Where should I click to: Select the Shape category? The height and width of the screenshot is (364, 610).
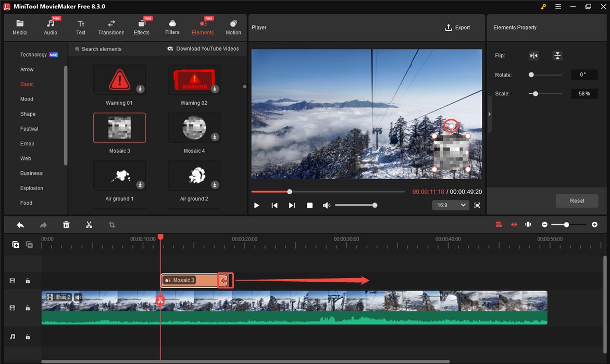click(x=28, y=114)
